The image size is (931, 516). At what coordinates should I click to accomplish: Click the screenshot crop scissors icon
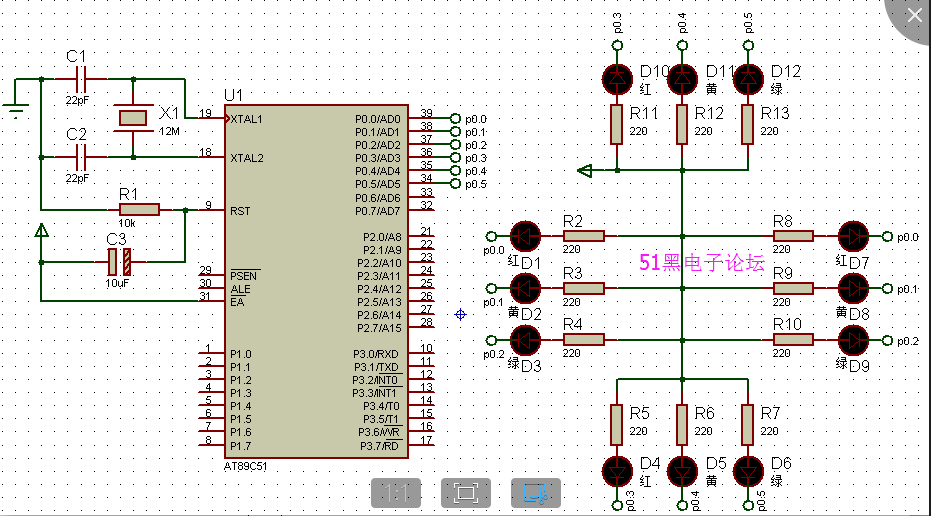point(536,493)
